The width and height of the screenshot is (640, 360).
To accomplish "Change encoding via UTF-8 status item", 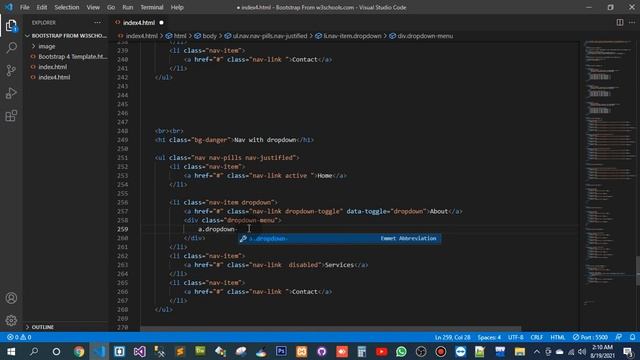I will coord(516,337).
